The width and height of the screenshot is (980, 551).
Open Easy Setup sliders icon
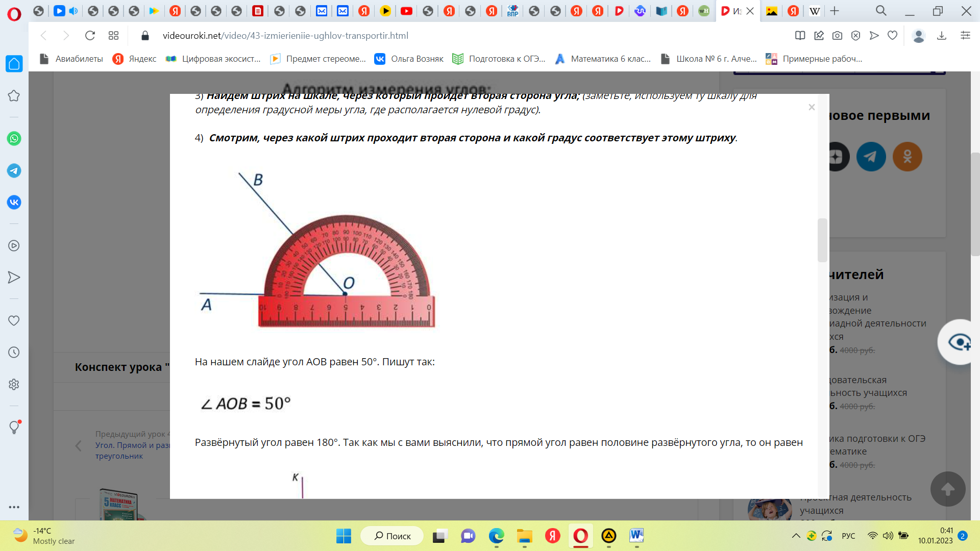(965, 36)
